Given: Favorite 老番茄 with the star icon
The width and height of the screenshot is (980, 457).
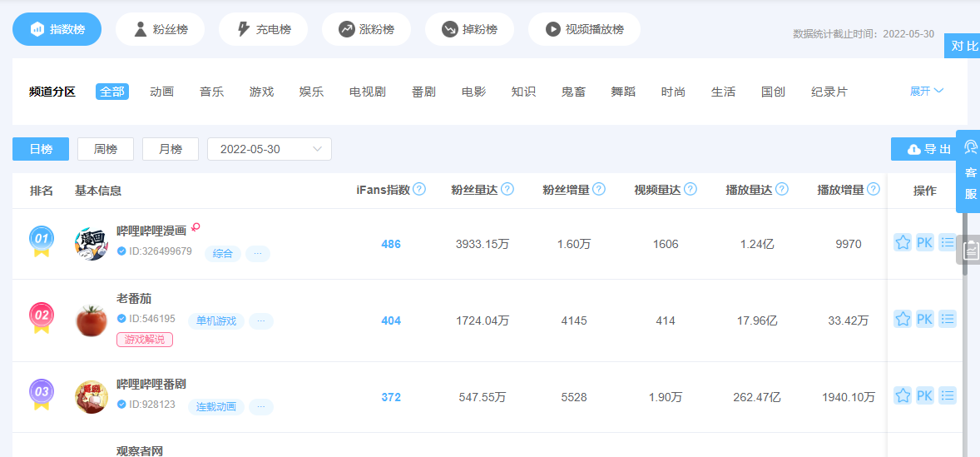Looking at the screenshot, I should tap(903, 319).
